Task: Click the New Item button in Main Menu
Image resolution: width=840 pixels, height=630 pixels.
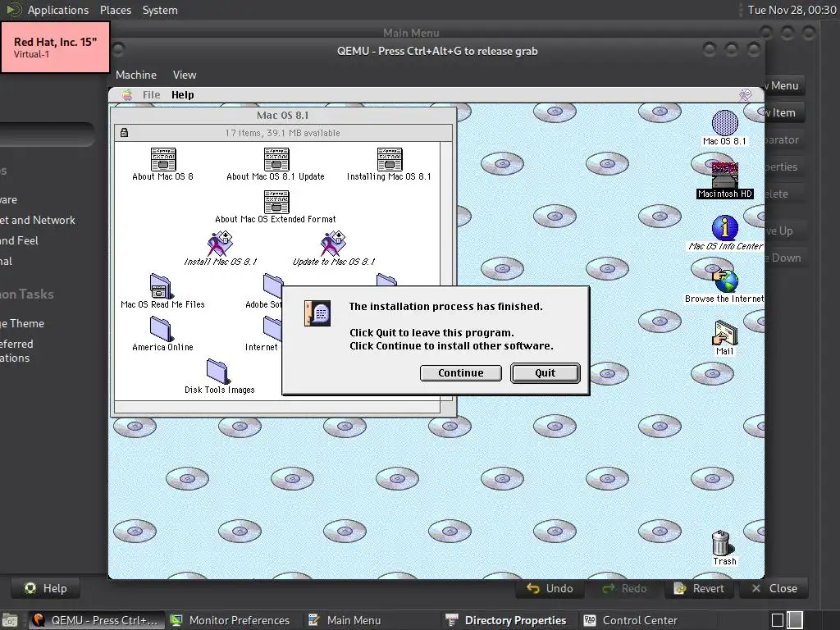Action: click(x=783, y=112)
